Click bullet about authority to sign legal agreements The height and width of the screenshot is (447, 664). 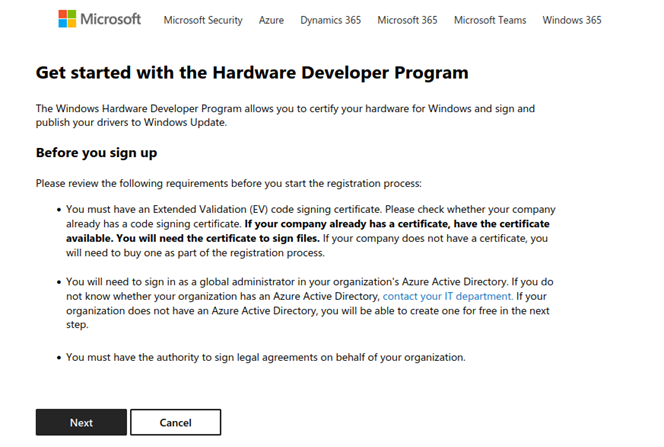266,358
